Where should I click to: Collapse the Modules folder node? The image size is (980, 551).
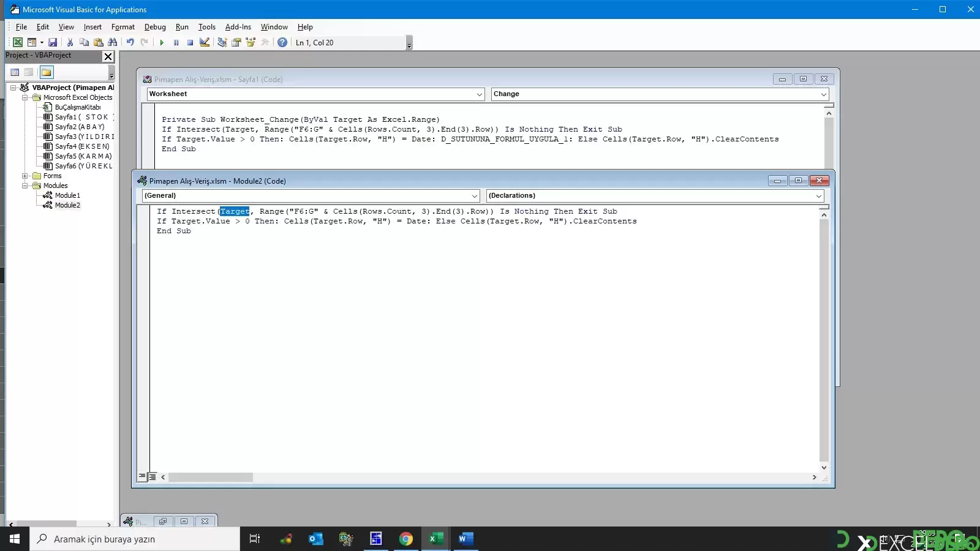pos(25,186)
